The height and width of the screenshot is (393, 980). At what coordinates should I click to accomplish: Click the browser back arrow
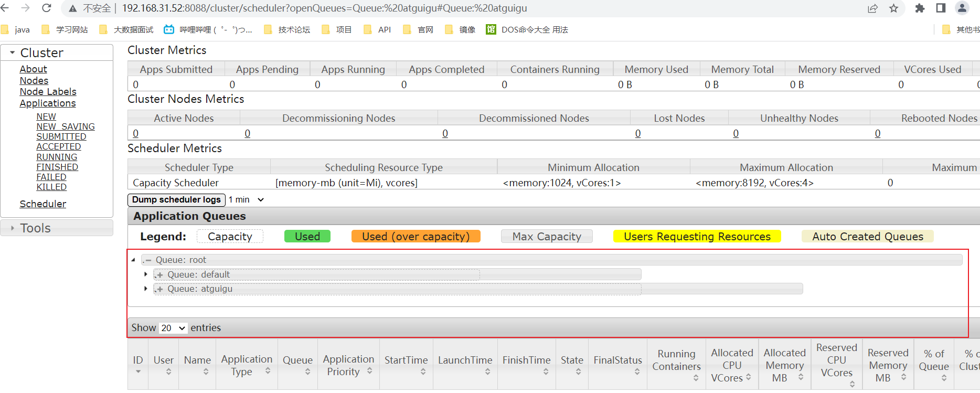[x=5, y=8]
